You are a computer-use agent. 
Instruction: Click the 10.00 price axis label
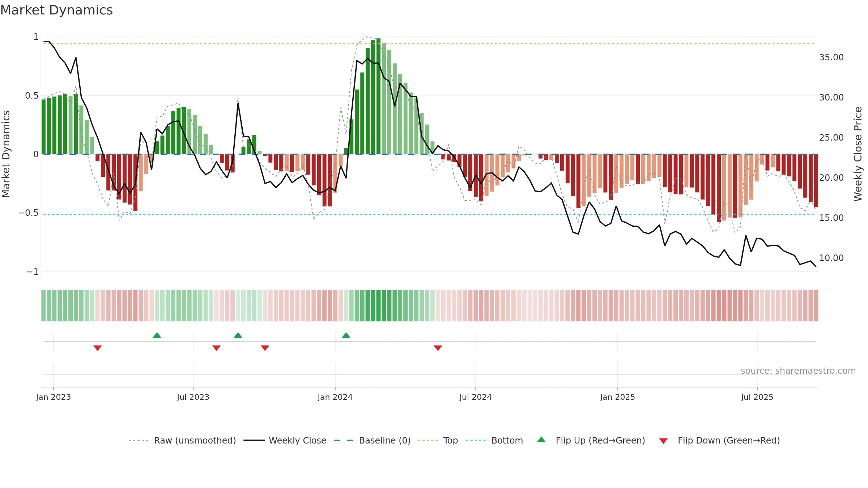pyautogui.click(x=831, y=258)
